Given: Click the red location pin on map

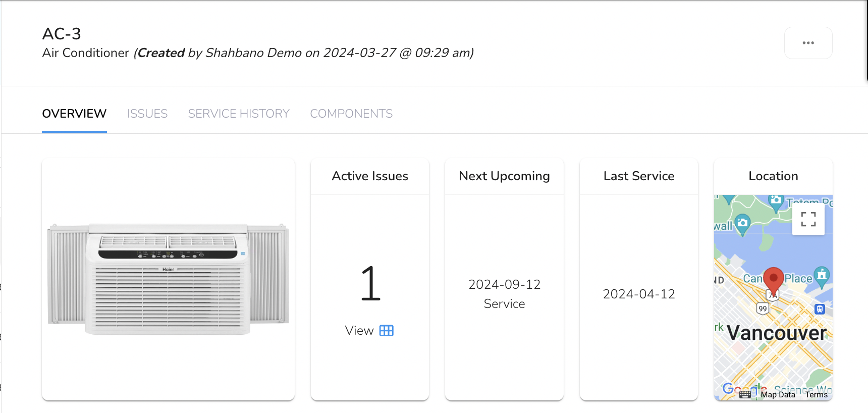Looking at the screenshot, I should (x=773, y=282).
